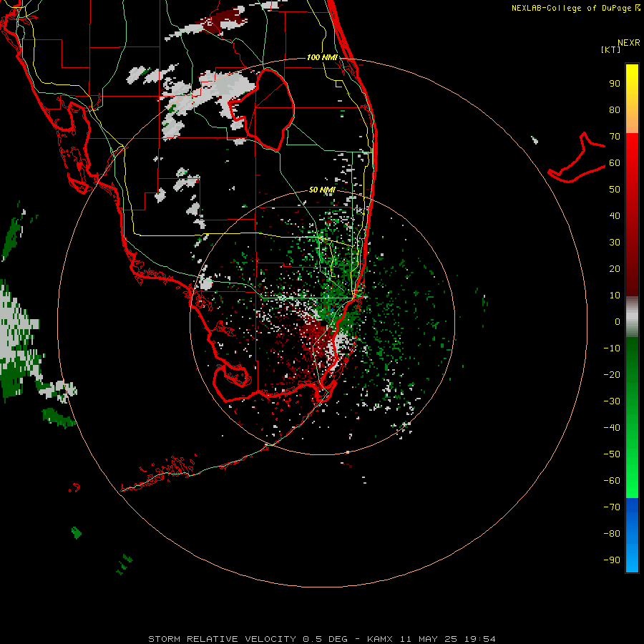
Task: Click the bright green color bar segment
Action: point(632,417)
